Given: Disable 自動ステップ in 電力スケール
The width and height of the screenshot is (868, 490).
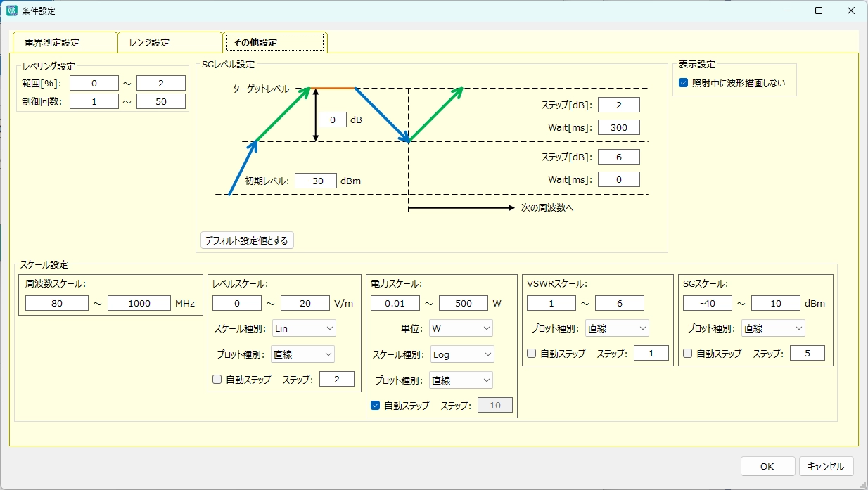Looking at the screenshot, I should 376,406.
